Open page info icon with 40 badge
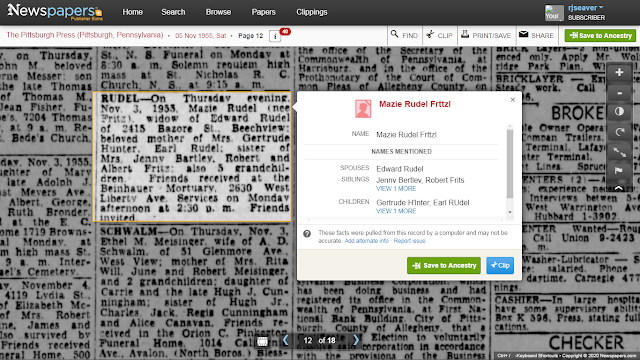This screenshot has width=640, height=360. click(x=276, y=36)
